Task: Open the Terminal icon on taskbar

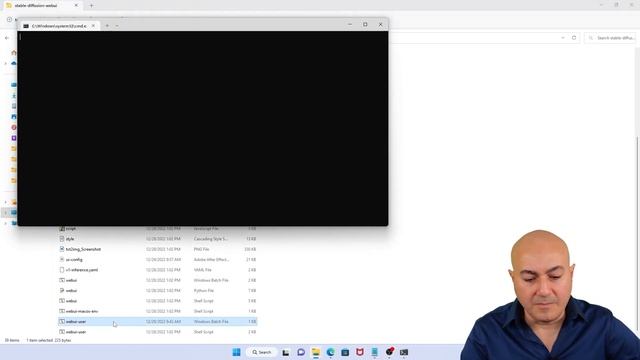Action: pos(404,352)
